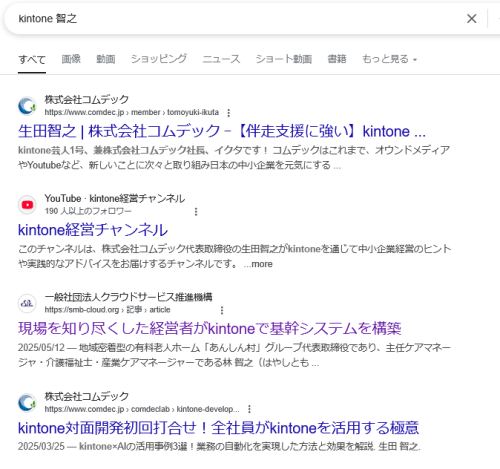This screenshot has height=469, width=500.
Task: Open the 現場を知り尽くした経営者 article link
Action: [x=210, y=329]
